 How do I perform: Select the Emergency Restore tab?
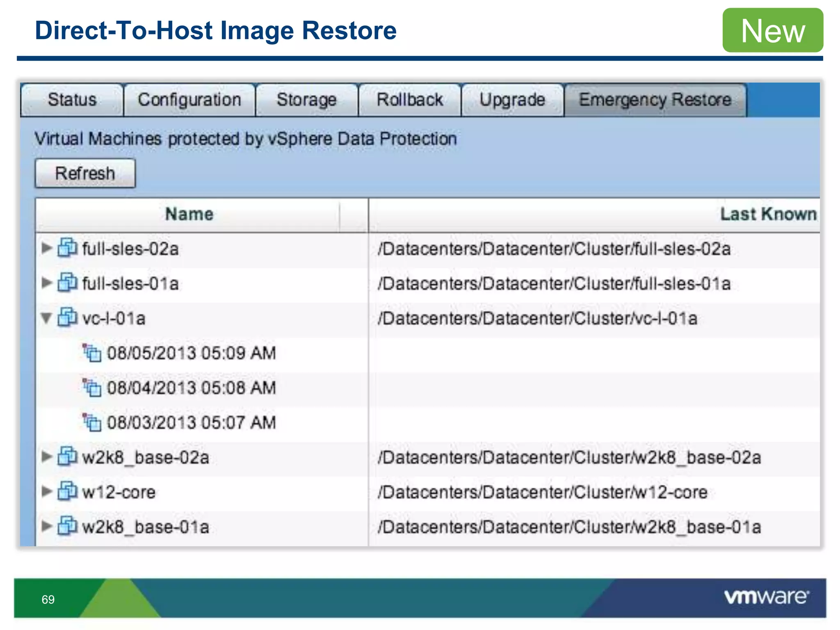coord(655,100)
